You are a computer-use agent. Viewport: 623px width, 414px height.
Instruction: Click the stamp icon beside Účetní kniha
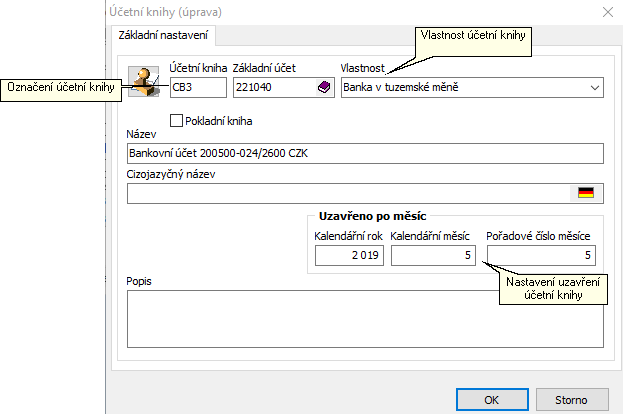(143, 82)
